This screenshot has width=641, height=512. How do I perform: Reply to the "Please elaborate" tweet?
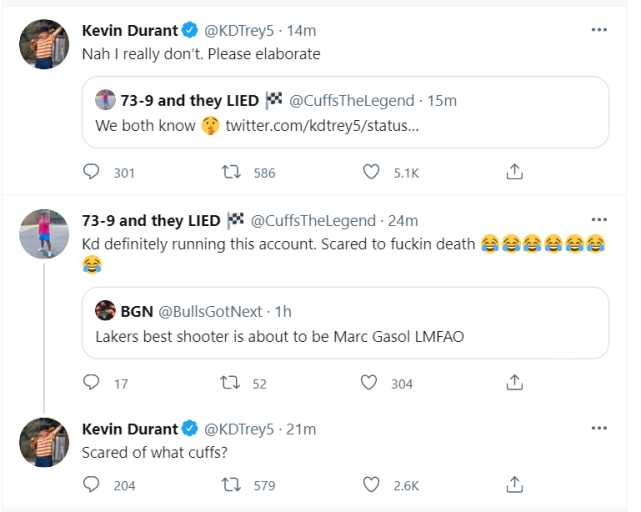tap(92, 172)
